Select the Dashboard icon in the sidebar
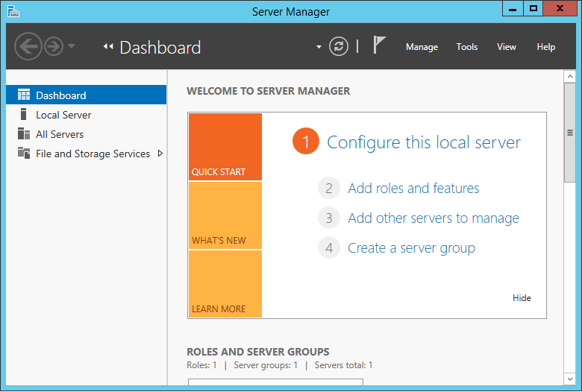The width and height of the screenshot is (582, 392). click(x=24, y=95)
